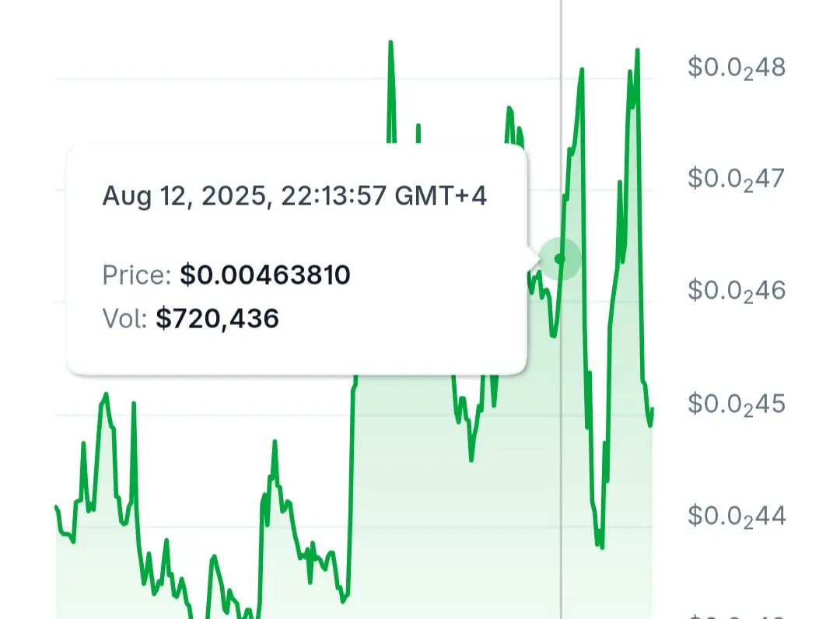Click the tooltip date Aug 12, 2025 timestamp
The width and height of the screenshot is (840, 619).
click(x=294, y=196)
